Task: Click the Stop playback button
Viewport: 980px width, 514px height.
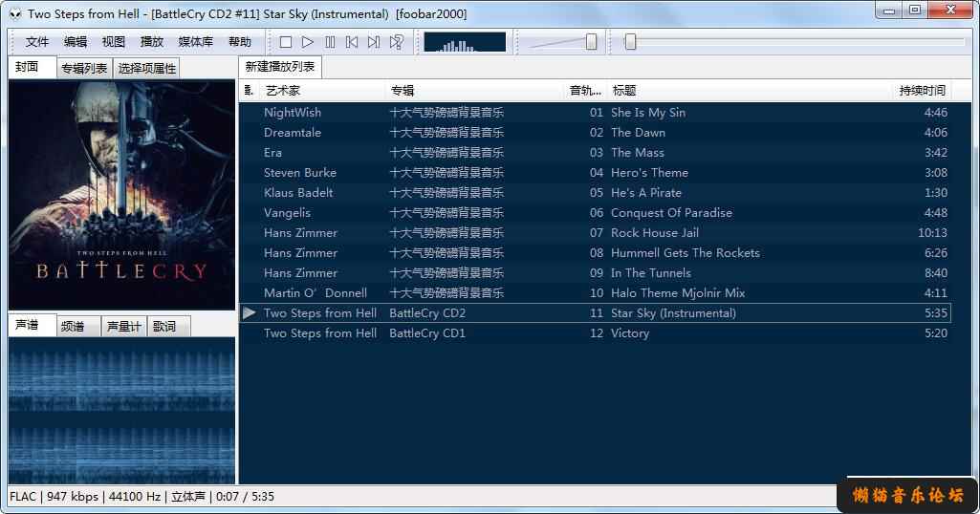Action: coord(286,42)
